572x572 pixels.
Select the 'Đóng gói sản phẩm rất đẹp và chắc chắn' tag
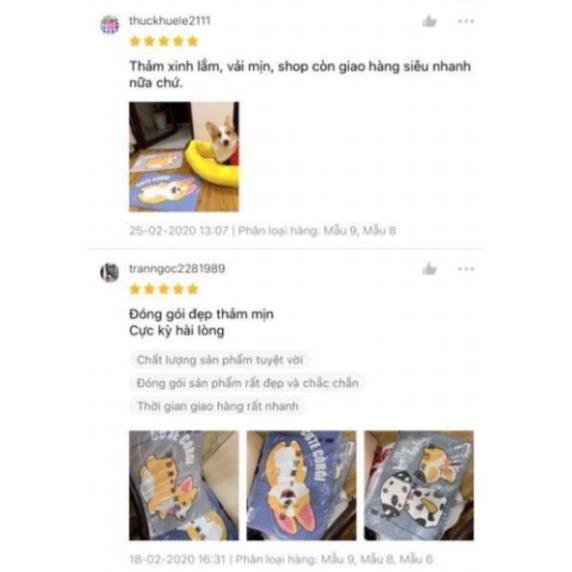click(x=247, y=383)
